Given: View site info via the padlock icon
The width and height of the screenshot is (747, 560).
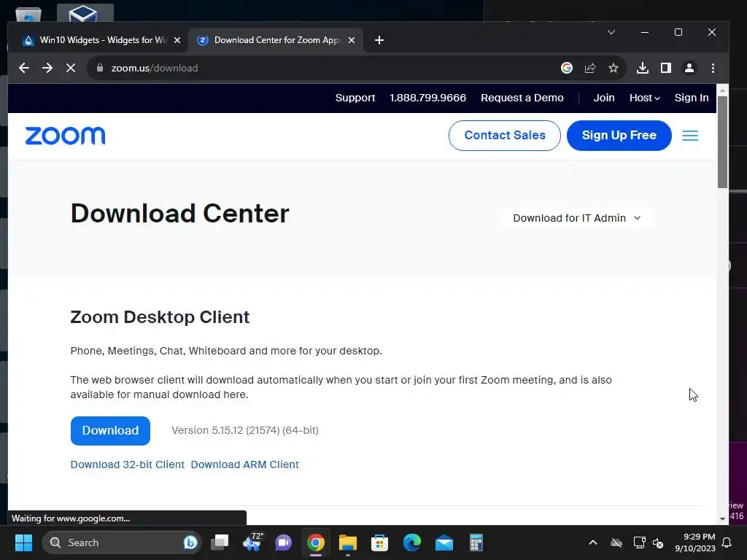Looking at the screenshot, I should point(99,68).
